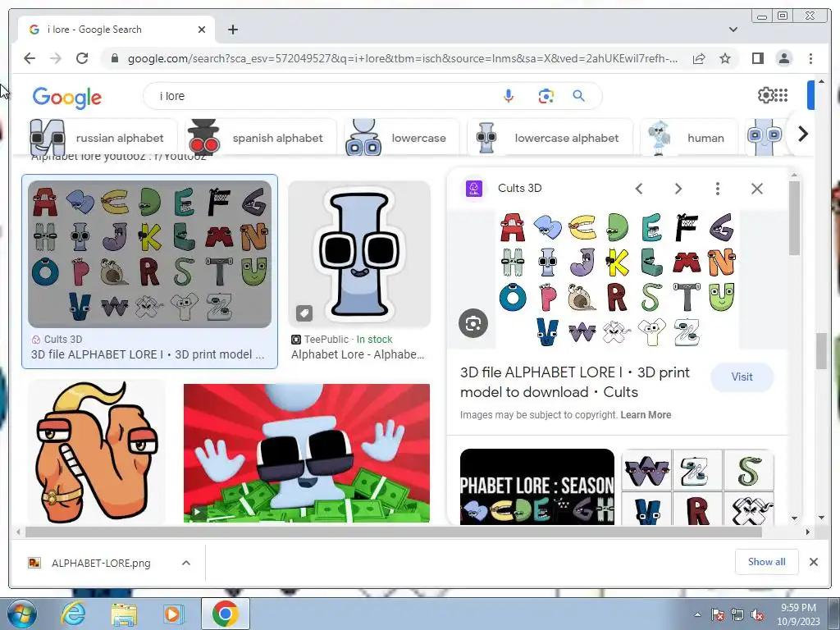
Task: Open Google Lens search by image
Action: (x=546, y=96)
